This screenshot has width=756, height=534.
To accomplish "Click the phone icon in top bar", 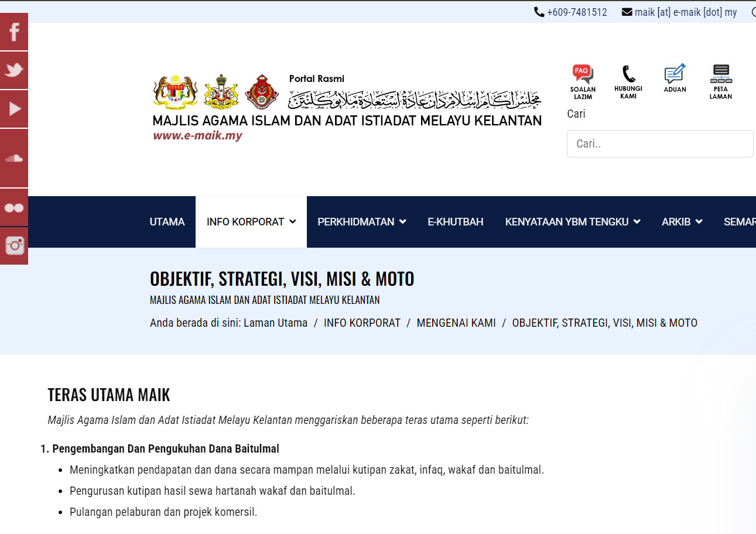I will point(539,12).
